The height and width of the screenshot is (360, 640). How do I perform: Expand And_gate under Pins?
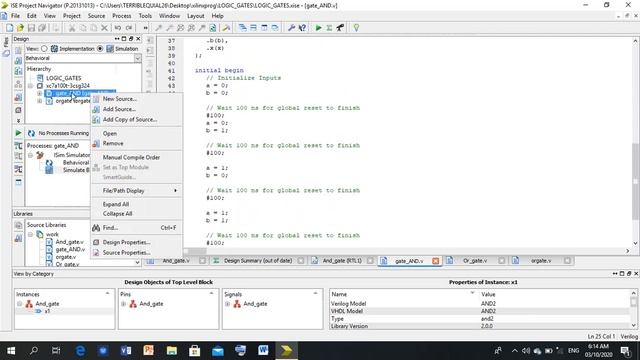pyautogui.click(x=124, y=304)
